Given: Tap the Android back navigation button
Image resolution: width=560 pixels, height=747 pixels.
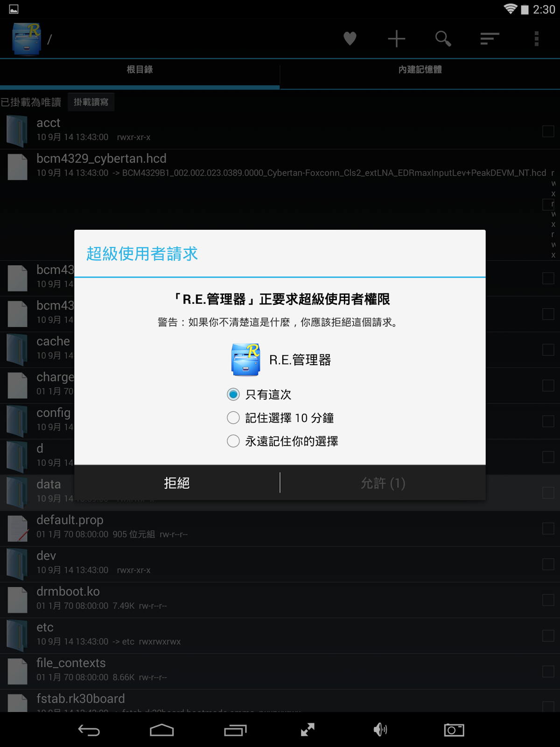Looking at the screenshot, I should click(x=89, y=730).
